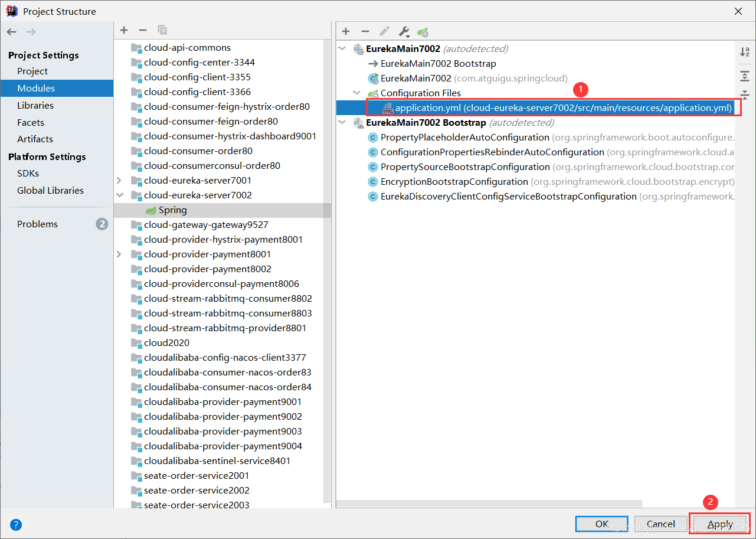
Task: Open the Libraries settings
Action: point(35,106)
